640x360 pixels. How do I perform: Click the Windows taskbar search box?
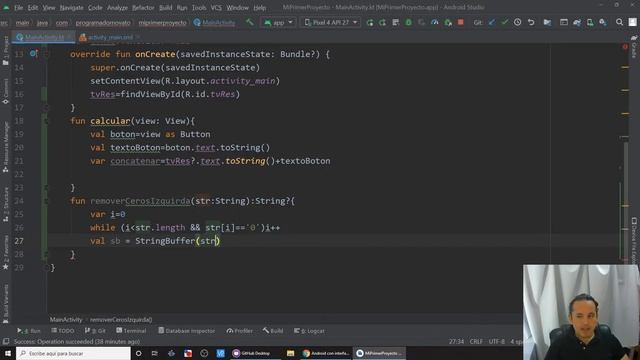coord(73,353)
